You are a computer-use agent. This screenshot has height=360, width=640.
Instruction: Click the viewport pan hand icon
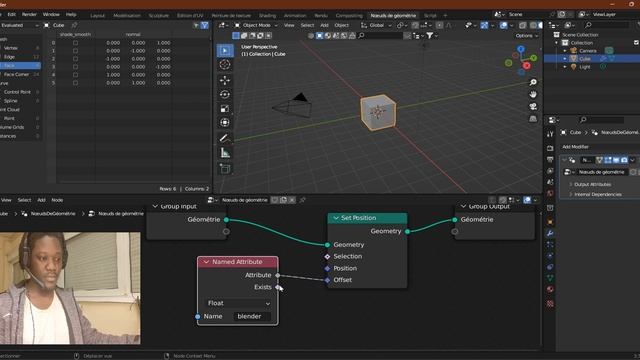click(533, 95)
